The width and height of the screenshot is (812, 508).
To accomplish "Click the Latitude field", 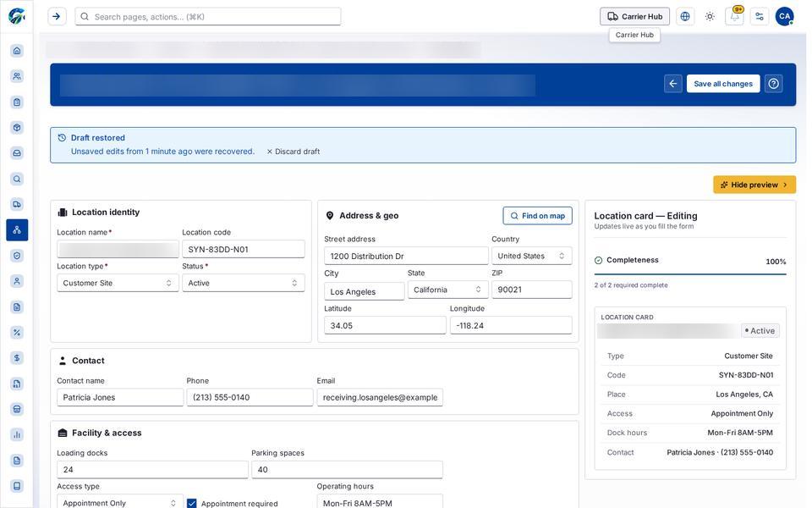I will (386, 325).
